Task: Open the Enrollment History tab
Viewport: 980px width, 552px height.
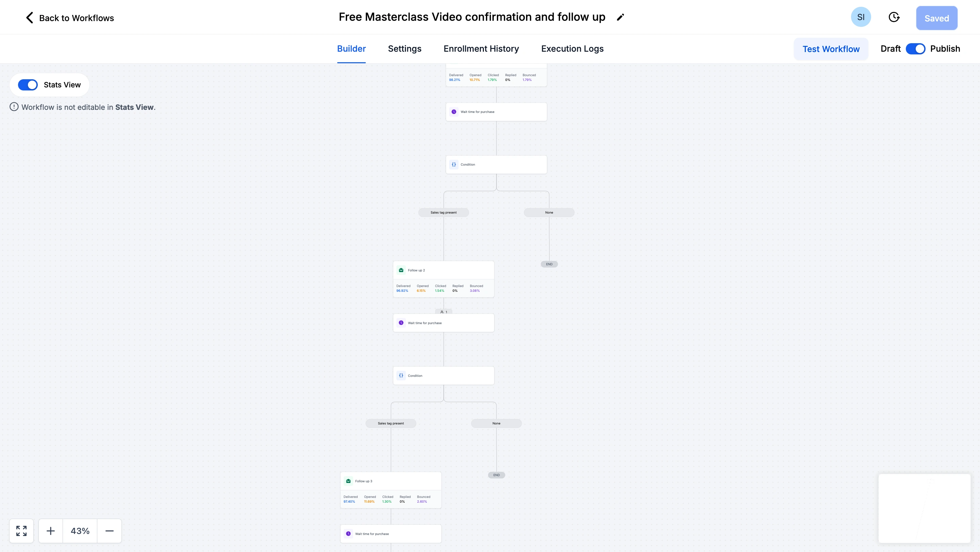Action: click(481, 49)
